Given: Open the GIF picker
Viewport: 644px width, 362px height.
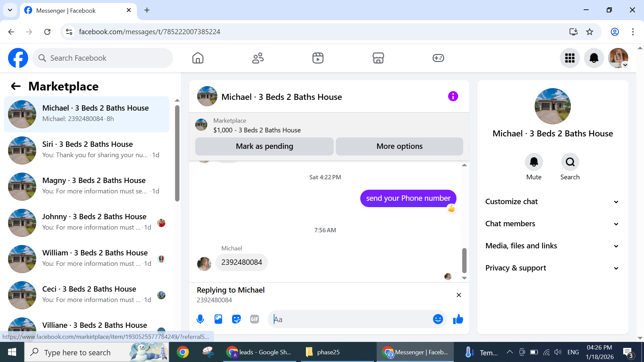Looking at the screenshot, I should [x=255, y=319].
